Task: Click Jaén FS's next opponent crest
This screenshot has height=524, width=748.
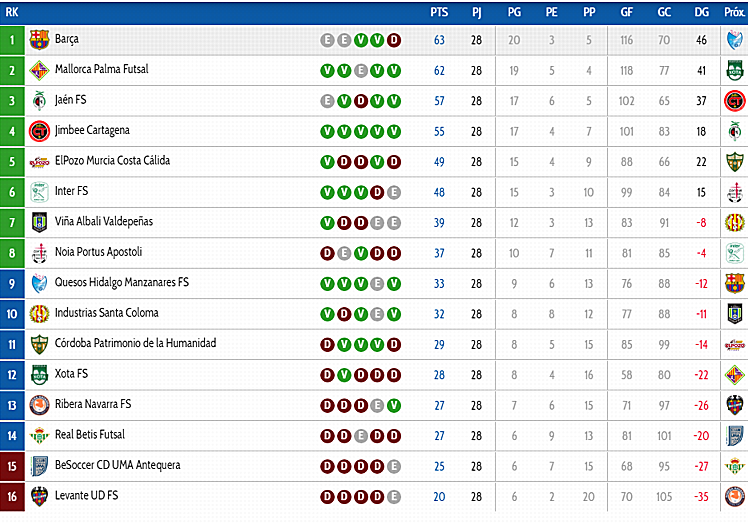Action: 734,101
